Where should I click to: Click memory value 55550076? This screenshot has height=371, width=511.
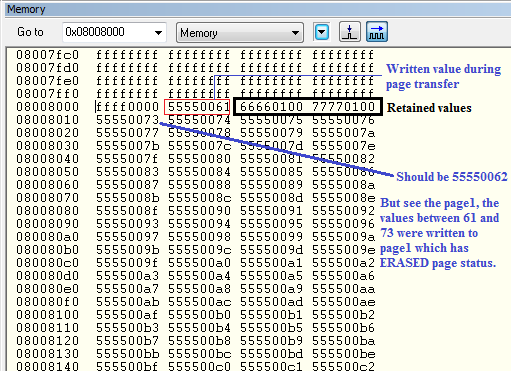point(343,120)
